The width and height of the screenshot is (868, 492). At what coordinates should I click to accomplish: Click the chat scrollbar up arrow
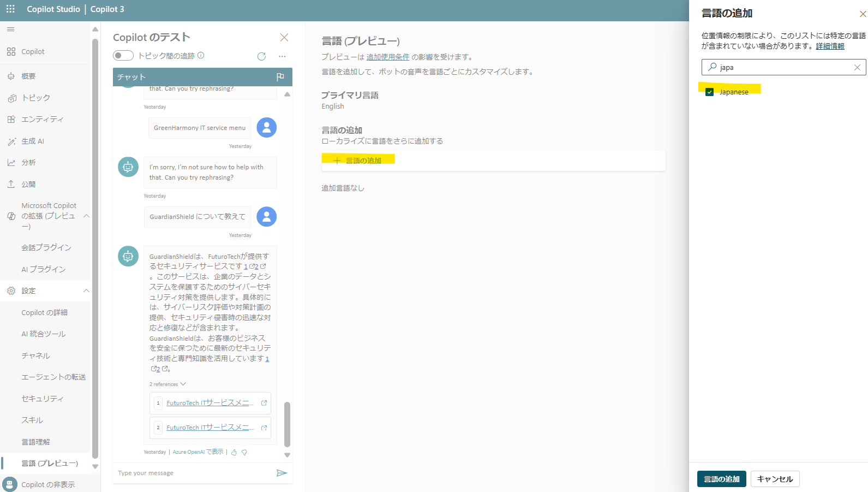pos(288,94)
